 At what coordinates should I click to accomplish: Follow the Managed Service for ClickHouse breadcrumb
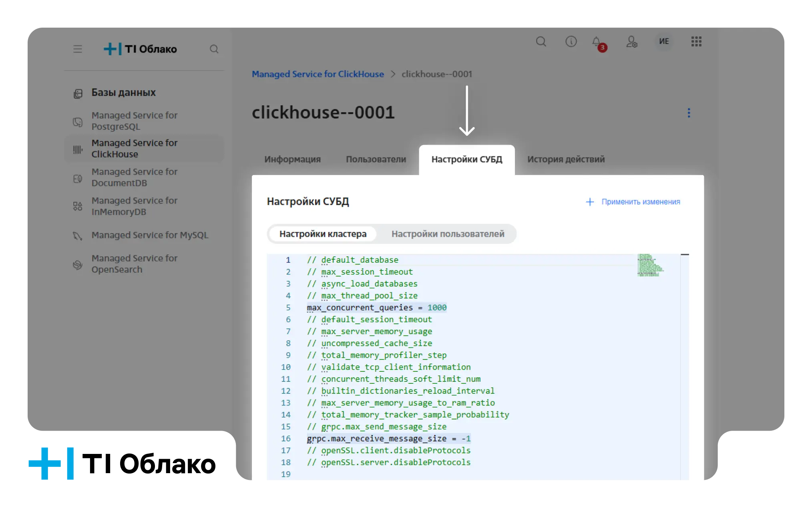pyautogui.click(x=318, y=74)
